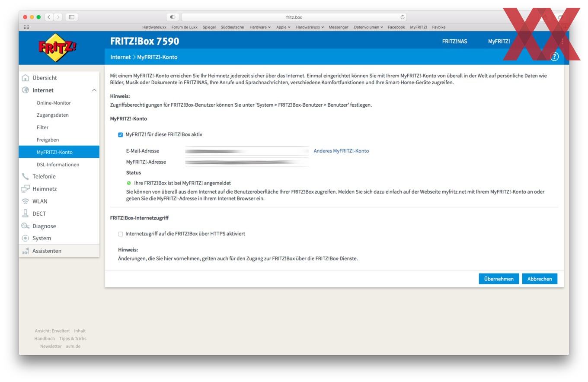Go forward with Safari's forward arrow
The width and height of the screenshot is (588, 382).
(x=58, y=17)
